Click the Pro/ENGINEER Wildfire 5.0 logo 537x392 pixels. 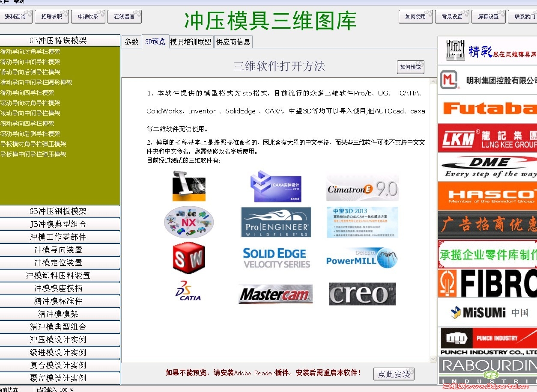coord(276,222)
